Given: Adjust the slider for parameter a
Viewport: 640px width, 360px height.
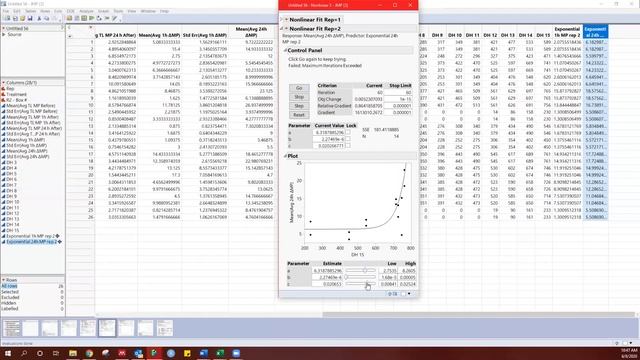Looking at the screenshot, I should (x=360, y=270).
